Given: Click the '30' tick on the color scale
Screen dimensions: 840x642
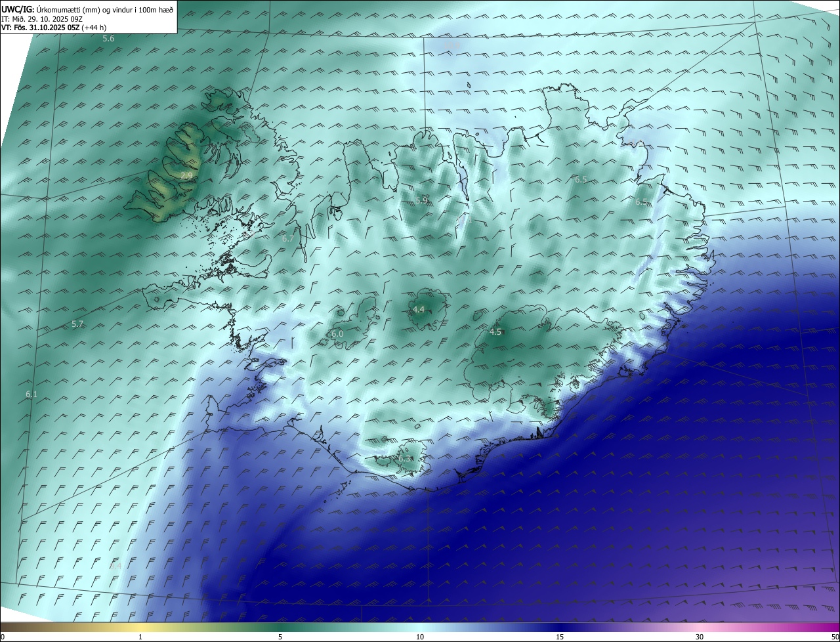Looking at the screenshot, I should pyautogui.click(x=700, y=637).
